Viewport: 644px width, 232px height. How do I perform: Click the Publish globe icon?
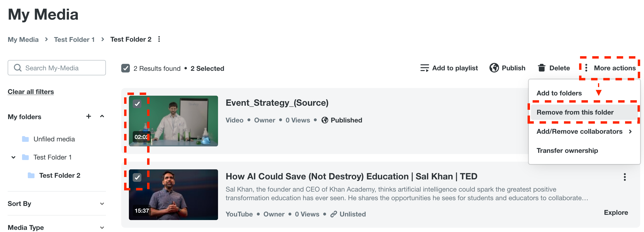pos(494,68)
